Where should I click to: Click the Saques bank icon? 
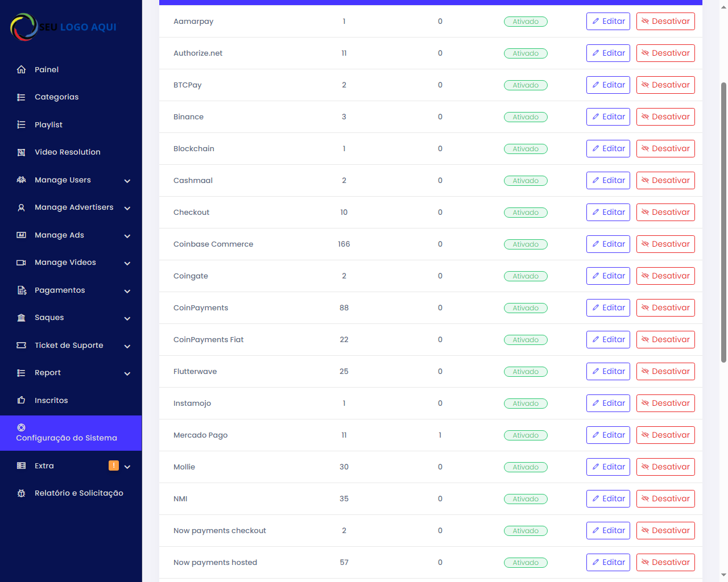tap(21, 318)
